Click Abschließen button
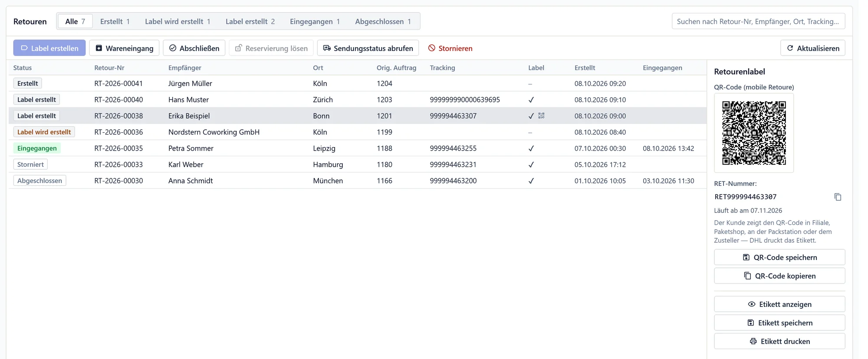868x359 pixels. tap(194, 48)
